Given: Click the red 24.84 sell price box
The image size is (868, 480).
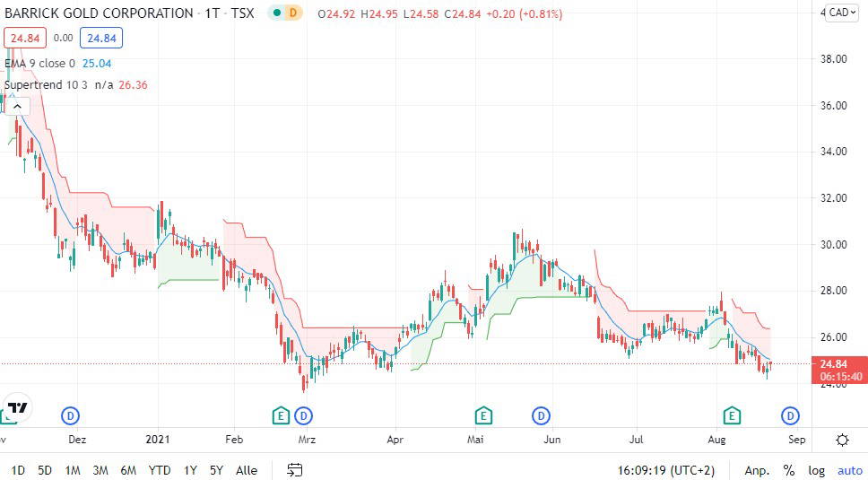Looking at the screenshot, I should (x=25, y=39).
